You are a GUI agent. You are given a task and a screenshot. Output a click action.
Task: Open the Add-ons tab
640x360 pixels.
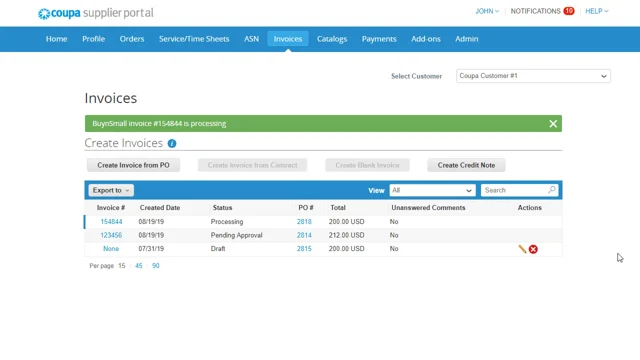pos(426,39)
